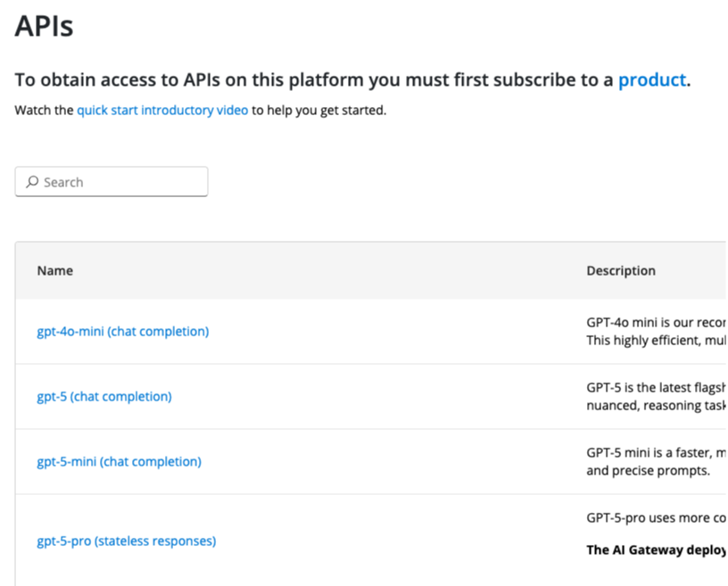This screenshot has width=728, height=586.
Task: Open gpt-4o-mini (chat completion) API
Action: click(122, 332)
